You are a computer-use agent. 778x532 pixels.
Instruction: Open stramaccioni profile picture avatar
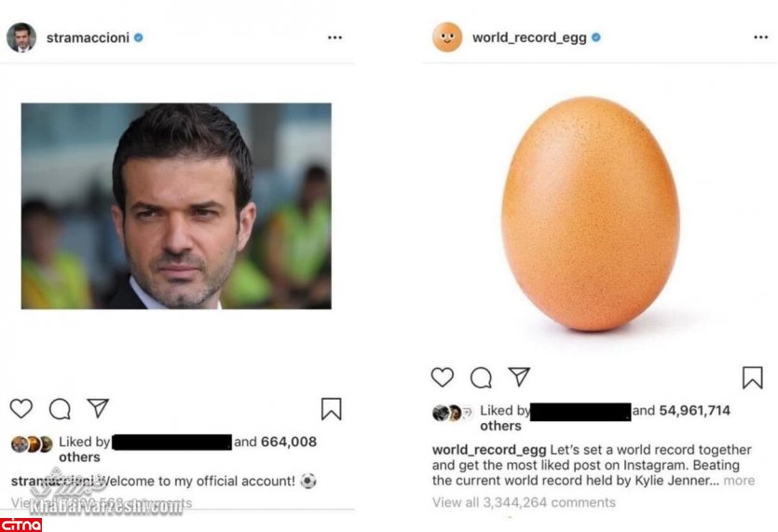(x=21, y=38)
